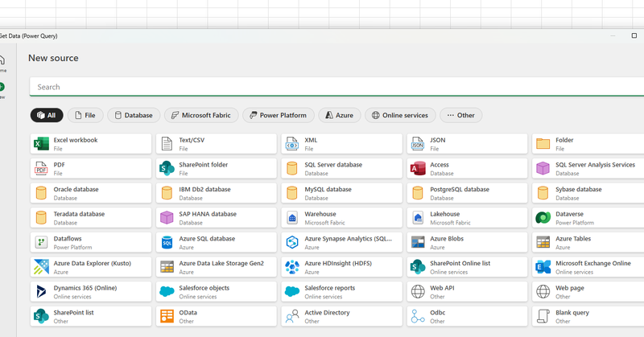This screenshot has height=337, width=644.
Task: Select the Text/CSV file icon
Action: 167,144
